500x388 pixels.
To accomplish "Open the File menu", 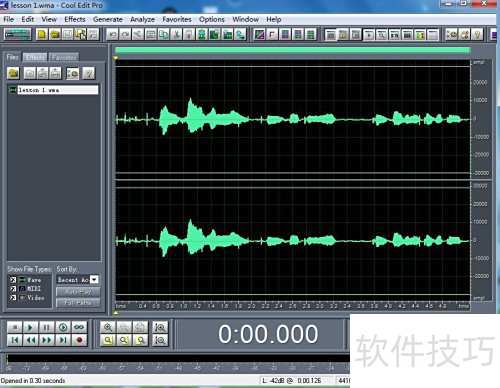I will point(9,19).
